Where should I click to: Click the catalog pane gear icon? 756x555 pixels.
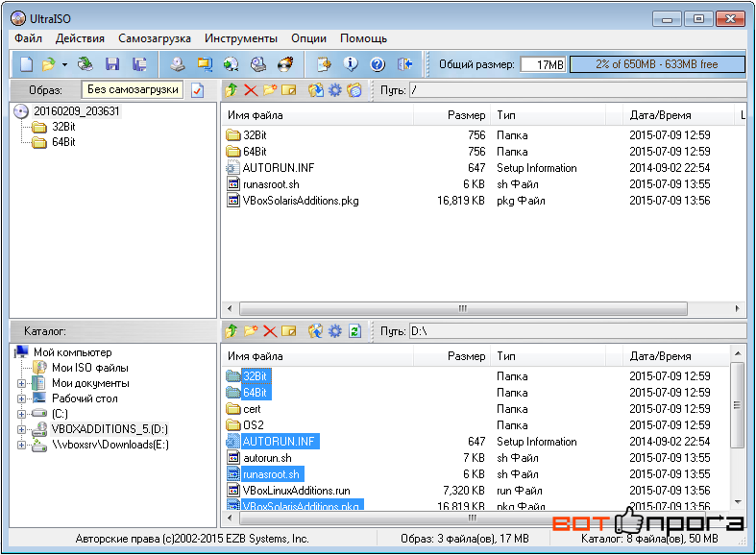point(335,331)
